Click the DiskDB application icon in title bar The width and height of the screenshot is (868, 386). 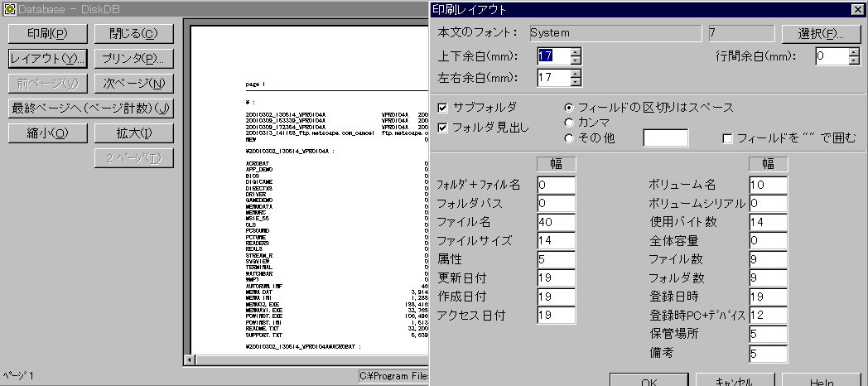tap(9, 8)
